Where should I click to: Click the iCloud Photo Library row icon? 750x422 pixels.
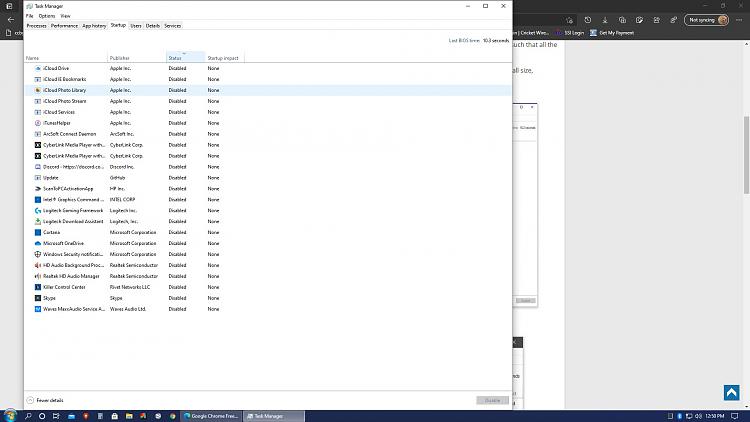pyautogui.click(x=38, y=90)
